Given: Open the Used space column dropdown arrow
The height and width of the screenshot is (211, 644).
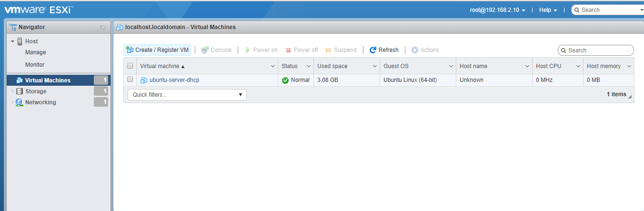Looking at the screenshot, I should (x=374, y=66).
